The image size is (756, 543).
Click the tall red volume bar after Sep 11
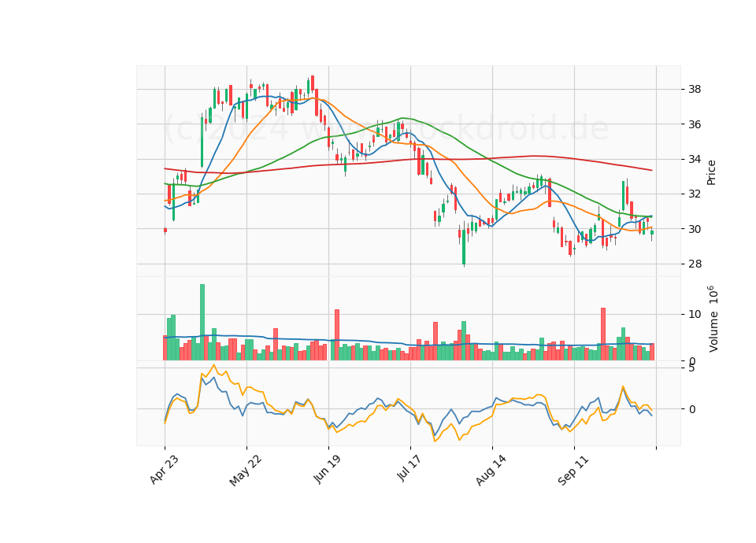pyautogui.click(x=603, y=334)
